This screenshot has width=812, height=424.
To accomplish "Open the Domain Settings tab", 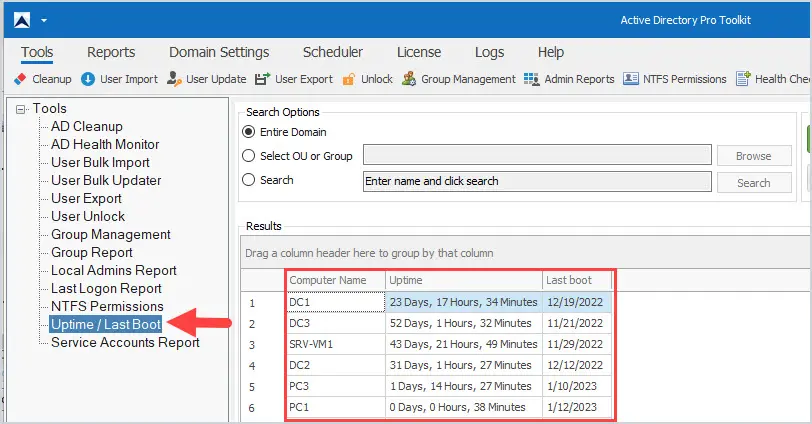I will tap(219, 52).
